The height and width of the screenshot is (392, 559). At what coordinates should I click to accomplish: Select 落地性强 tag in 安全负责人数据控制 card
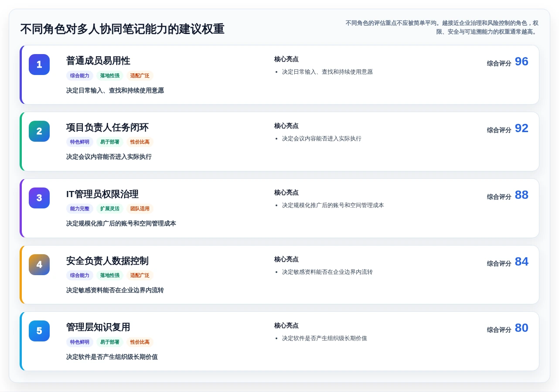point(110,276)
